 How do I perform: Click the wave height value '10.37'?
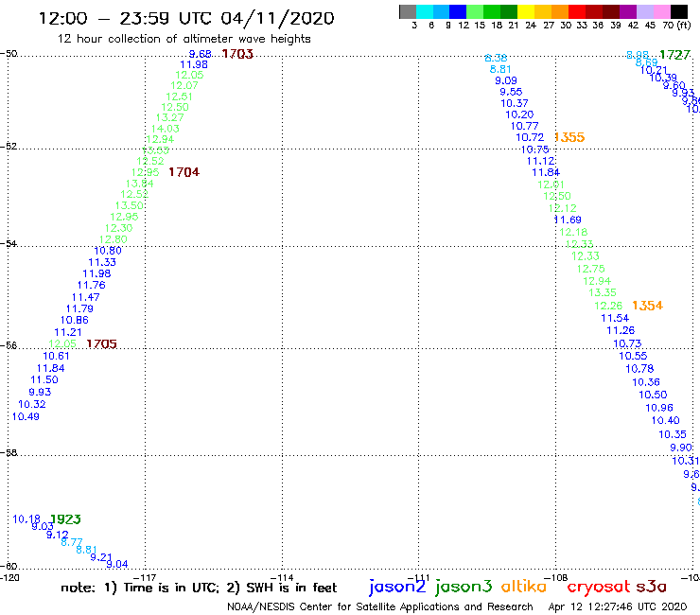pos(515,104)
